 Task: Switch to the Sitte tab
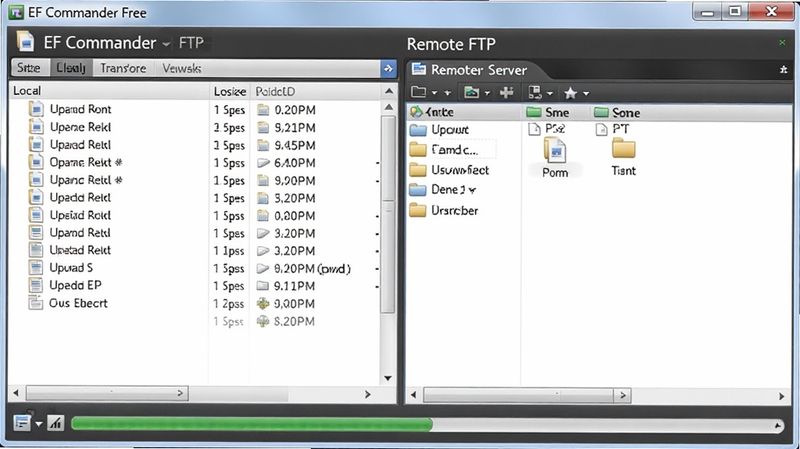29,68
